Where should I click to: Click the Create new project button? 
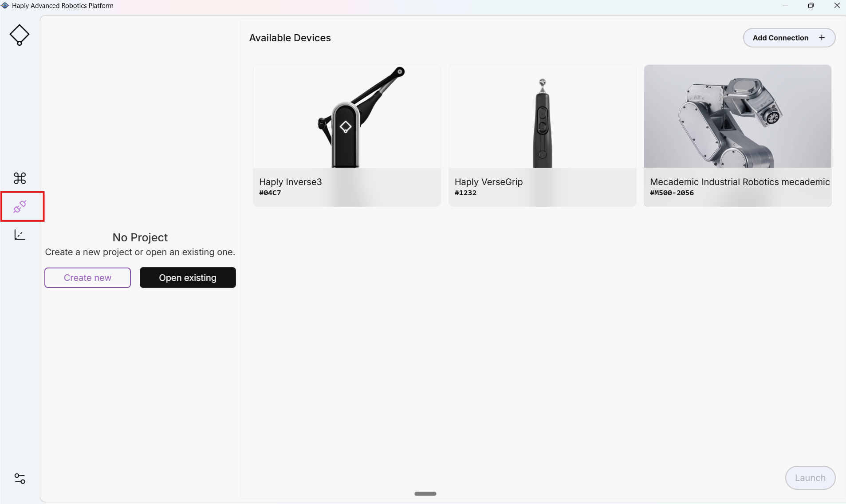coord(87,278)
